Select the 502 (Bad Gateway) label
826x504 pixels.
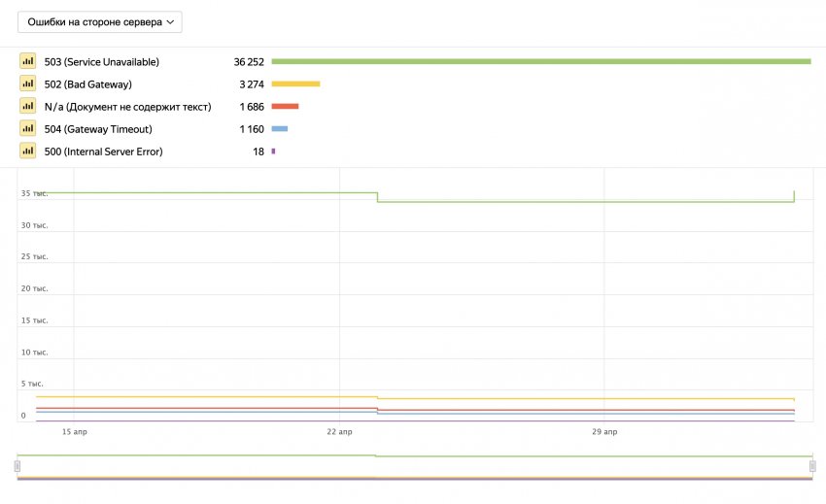pos(89,84)
